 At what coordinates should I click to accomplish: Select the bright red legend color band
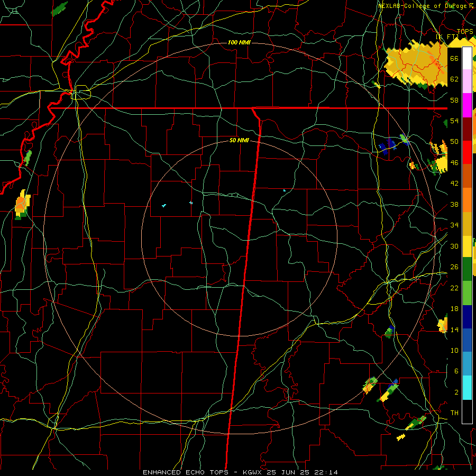click(x=467, y=152)
